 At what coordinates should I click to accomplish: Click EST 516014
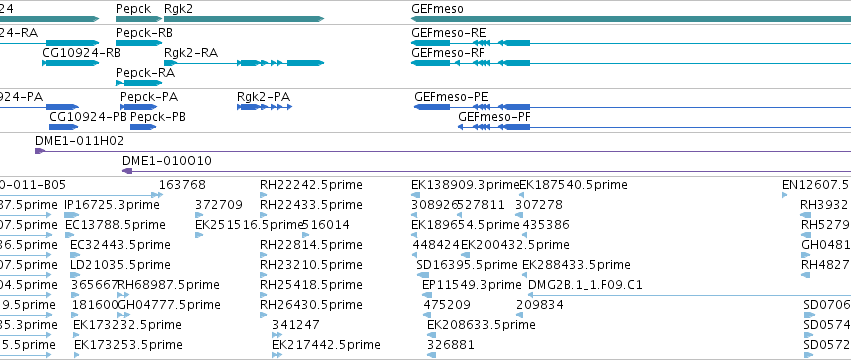pyautogui.click(x=326, y=225)
